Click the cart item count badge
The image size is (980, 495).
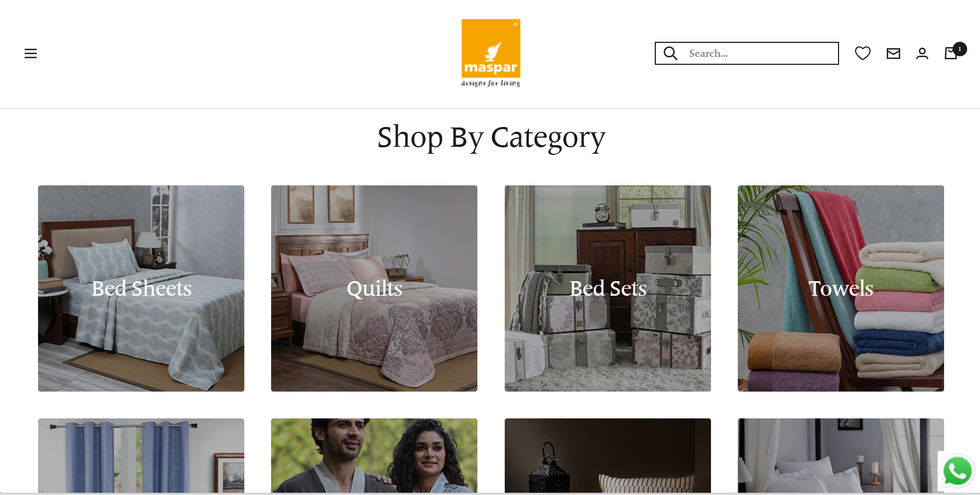pos(960,49)
